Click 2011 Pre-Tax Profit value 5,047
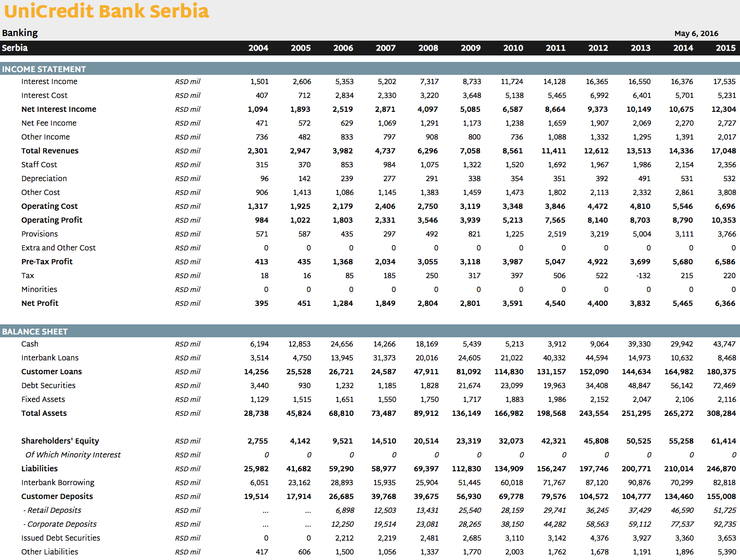 pos(555,262)
